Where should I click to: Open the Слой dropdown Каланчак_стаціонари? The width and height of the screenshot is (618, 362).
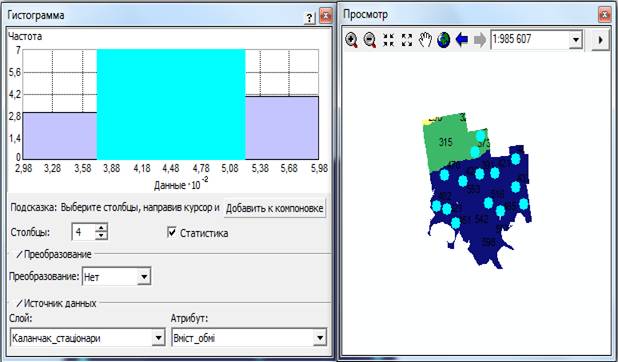tap(158, 338)
